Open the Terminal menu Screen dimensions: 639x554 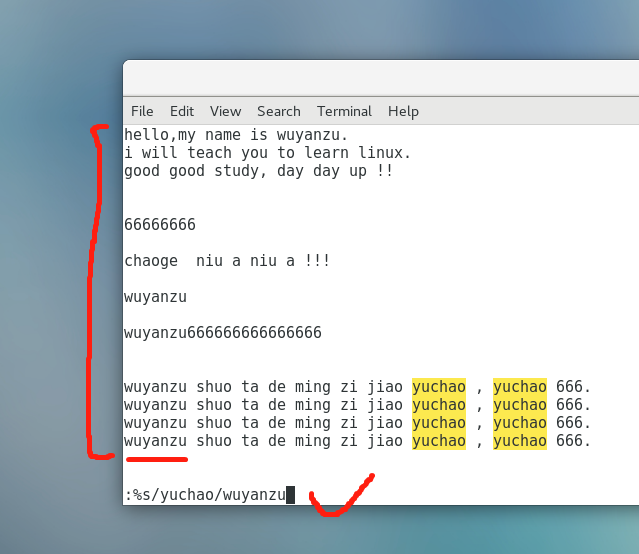(x=344, y=111)
